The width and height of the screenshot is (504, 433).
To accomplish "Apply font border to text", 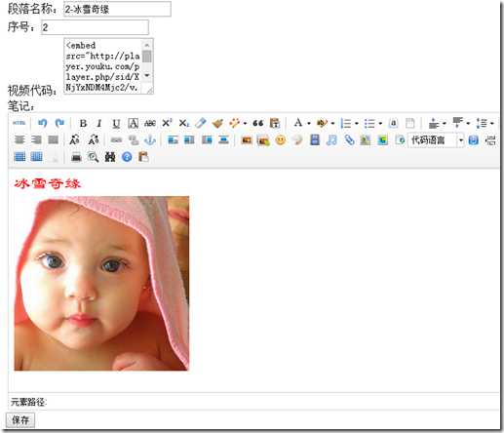I will click(133, 124).
